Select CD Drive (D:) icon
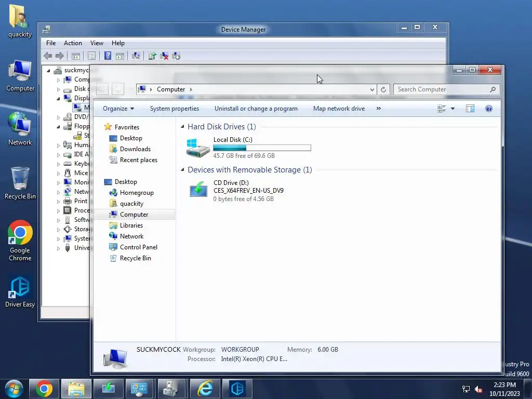The image size is (532, 399). pos(198,189)
